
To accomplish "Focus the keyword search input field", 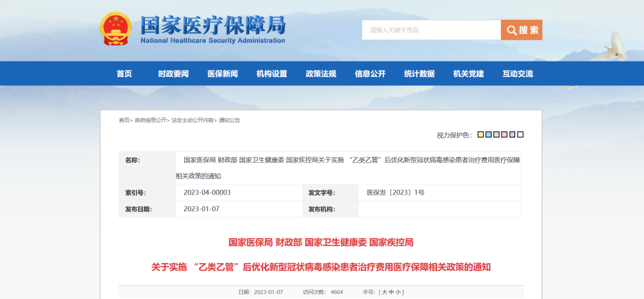I will click(x=431, y=30).
